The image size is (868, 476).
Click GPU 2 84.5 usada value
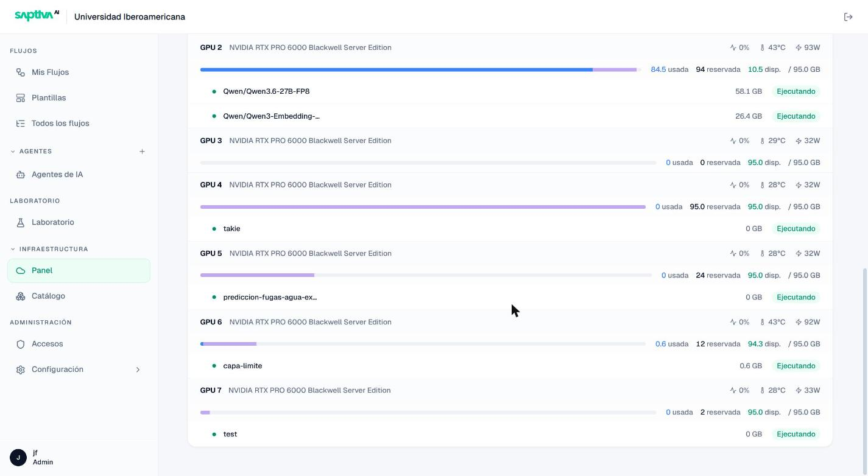click(x=669, y=70)
